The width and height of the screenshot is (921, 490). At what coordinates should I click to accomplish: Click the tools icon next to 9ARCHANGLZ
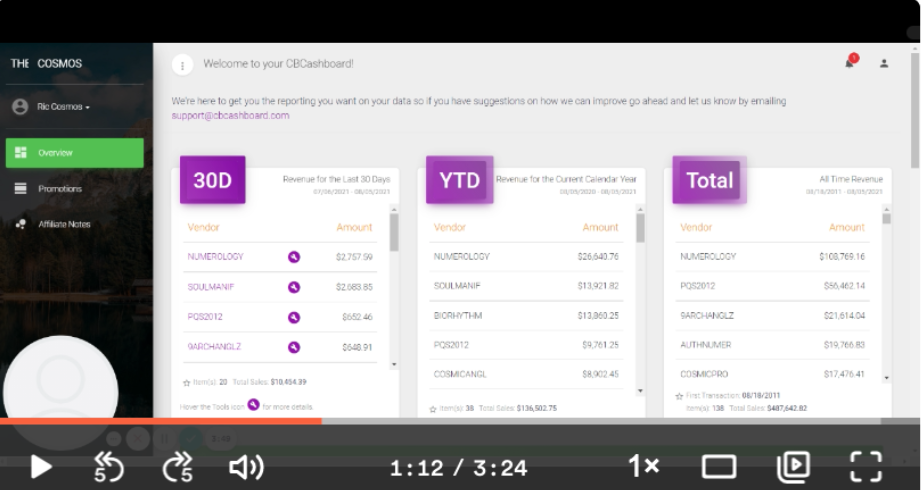pyautogui.click(x=294, y=347)
